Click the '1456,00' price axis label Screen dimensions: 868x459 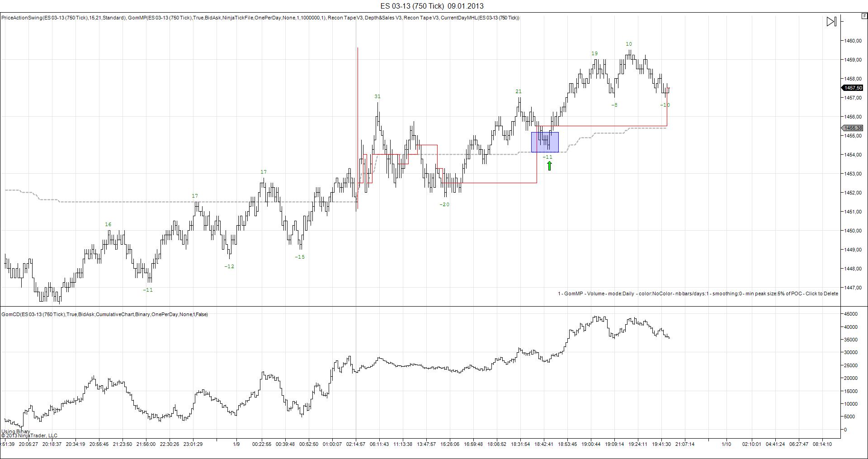(853, 117)
